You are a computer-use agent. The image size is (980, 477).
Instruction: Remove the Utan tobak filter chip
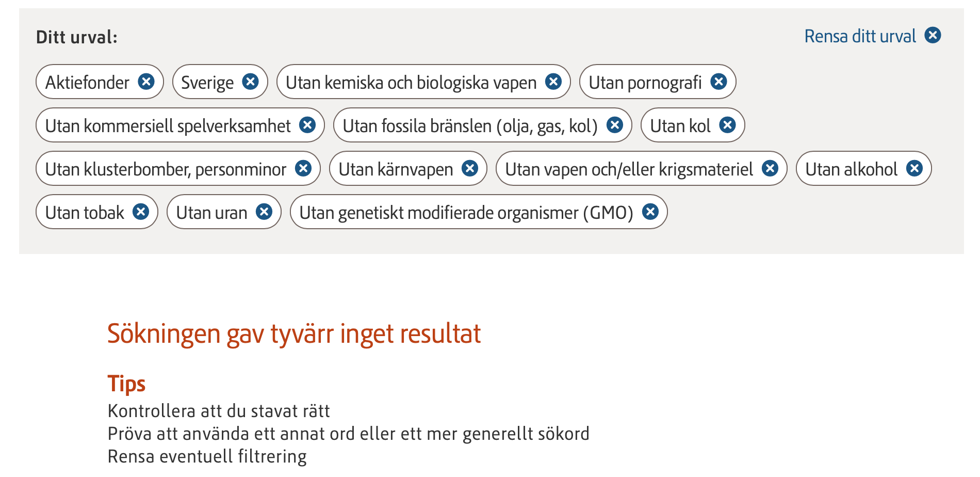tap(141, 212)
